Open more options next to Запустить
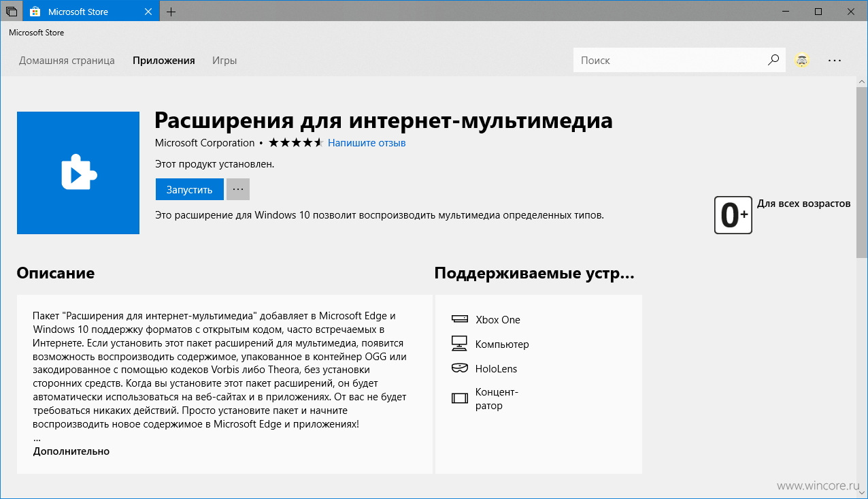 click(x=238, y=189)
